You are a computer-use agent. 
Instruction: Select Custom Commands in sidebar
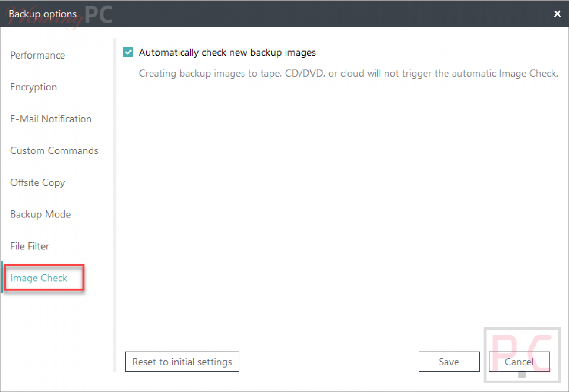[x=54, y=151]
